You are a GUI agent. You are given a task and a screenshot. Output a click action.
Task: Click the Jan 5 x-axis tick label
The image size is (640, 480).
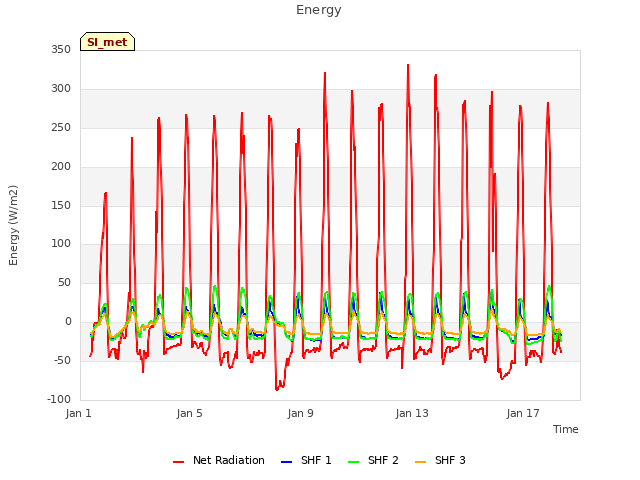click(x=189, y=413)
